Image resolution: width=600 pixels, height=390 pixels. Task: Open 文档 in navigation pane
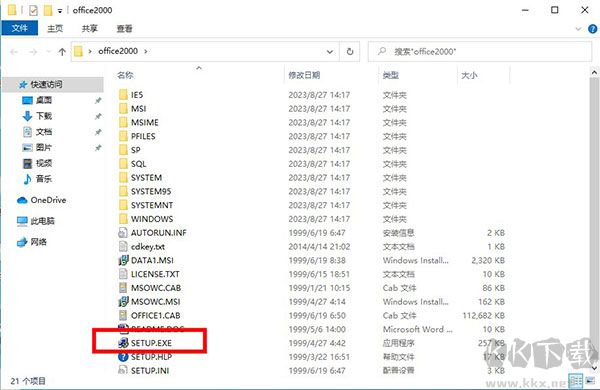44,132
